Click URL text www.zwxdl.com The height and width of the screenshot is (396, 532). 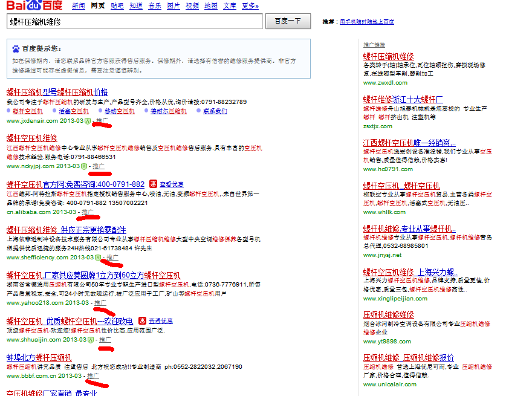(385, 82)
